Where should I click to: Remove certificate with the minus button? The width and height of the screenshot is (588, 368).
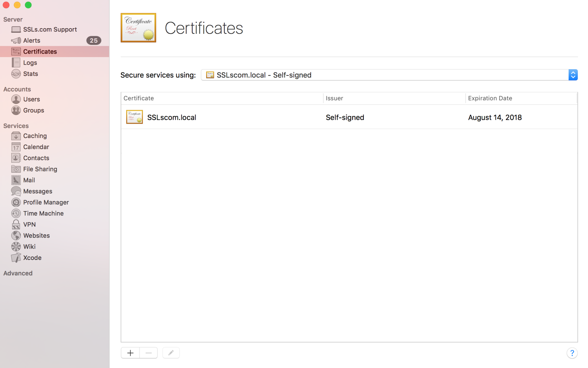pyautogui.click(x=149, y=353)
